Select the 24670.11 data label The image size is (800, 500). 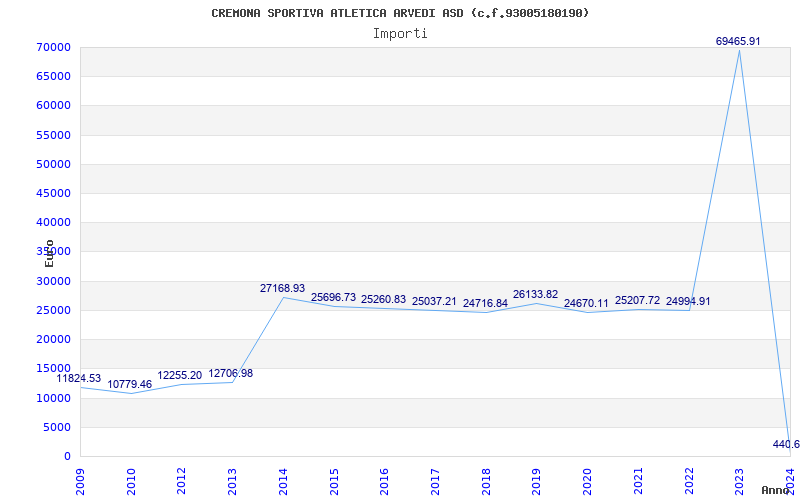(586, 304)
